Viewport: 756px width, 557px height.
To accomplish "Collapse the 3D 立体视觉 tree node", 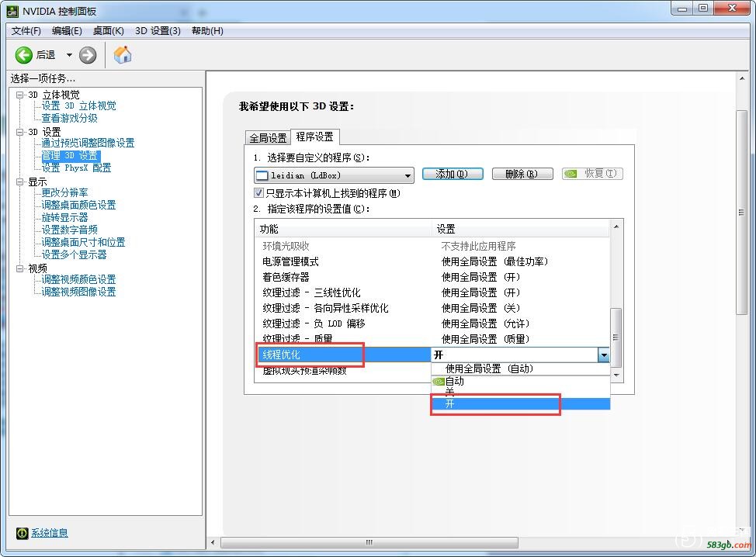I will (19, 95).
